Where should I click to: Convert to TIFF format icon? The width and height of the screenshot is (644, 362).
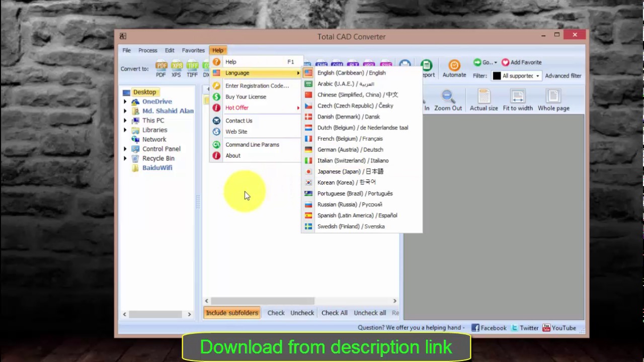[x=192, y=69]
